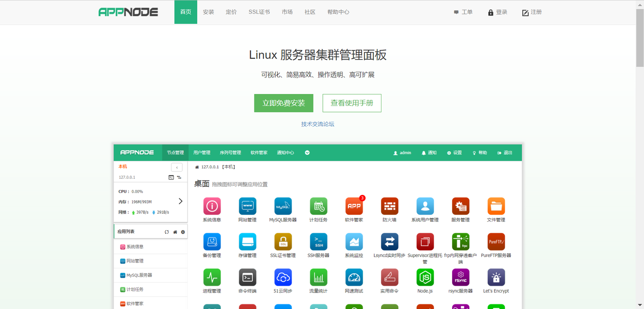Open the 安装 nav item
The width and height of the screenshot is (644, 309).
pyautogui.click(x=208, y=12)
